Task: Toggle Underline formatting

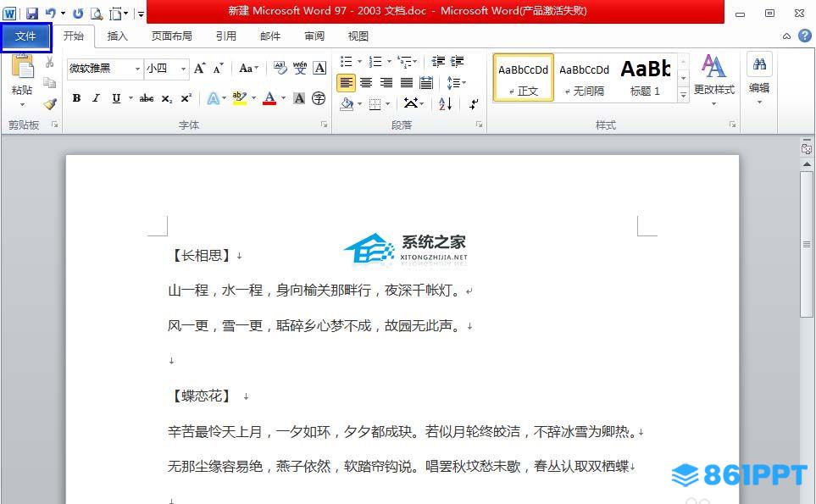Action: [x=116, y=98]
